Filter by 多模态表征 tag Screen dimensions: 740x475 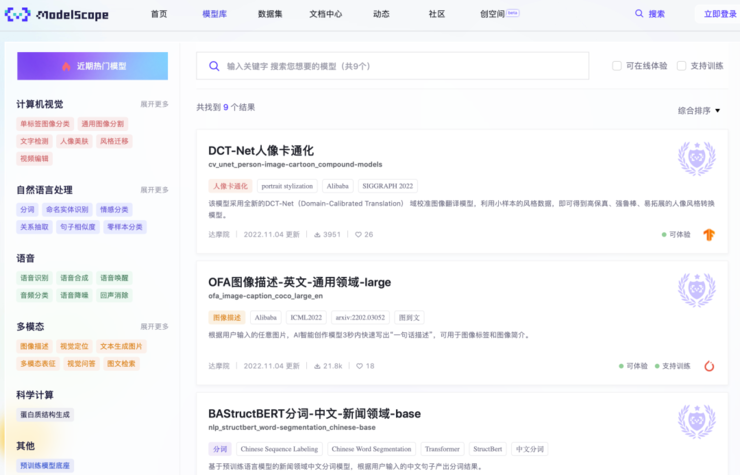point(38,364)
